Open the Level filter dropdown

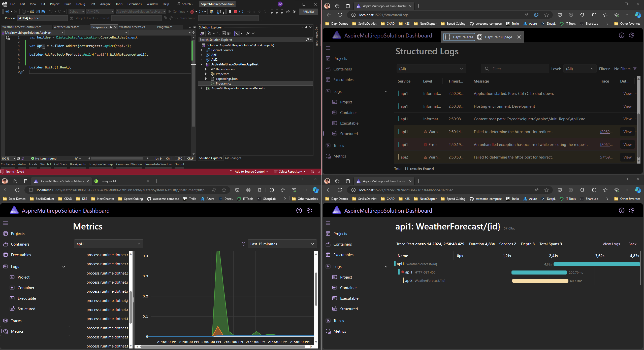pos(579,69)
